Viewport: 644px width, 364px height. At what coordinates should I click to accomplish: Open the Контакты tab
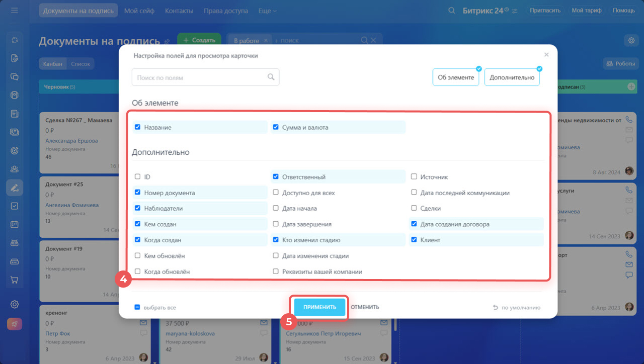pos(179,11)
